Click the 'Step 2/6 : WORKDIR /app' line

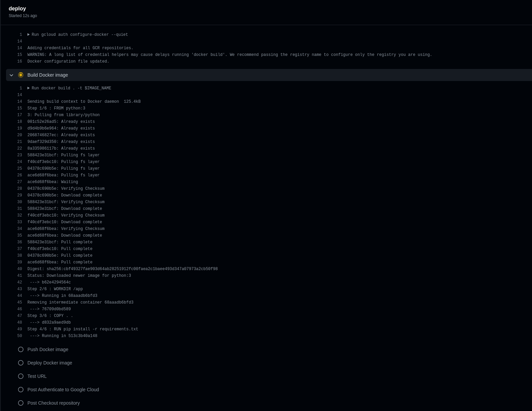click(x=55, y=289)
